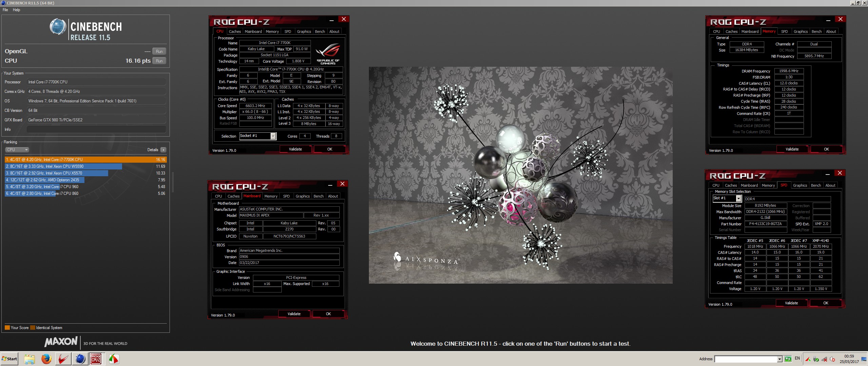Click the Republic of Gamers logo in CPU-Z

tap(328, 54)
